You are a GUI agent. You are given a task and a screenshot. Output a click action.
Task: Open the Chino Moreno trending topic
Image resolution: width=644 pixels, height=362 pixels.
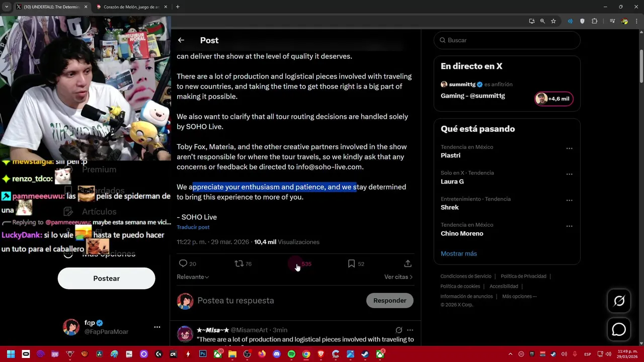pyautogui.click(x=462, y=233)
